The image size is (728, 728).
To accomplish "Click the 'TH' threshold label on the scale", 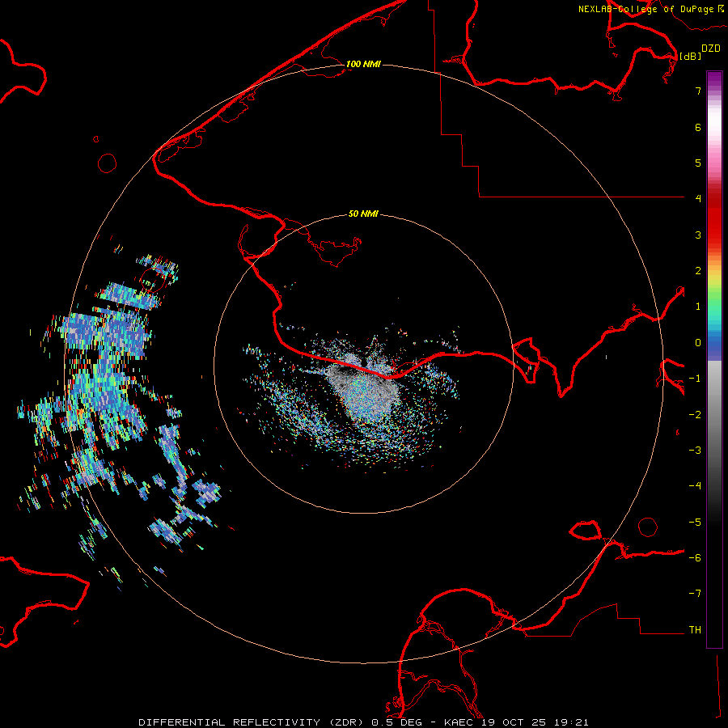I will tap(695, 630).
